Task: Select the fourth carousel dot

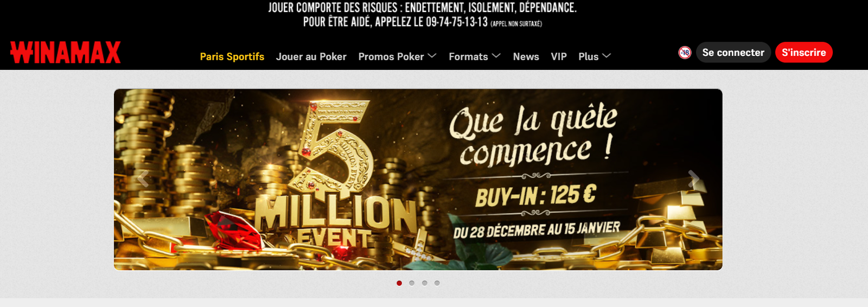Action: [437, 283]
